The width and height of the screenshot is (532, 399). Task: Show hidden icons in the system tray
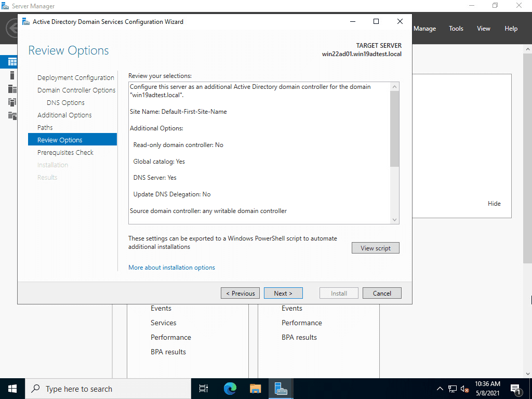pyautogui.click(x=440, y=388)
